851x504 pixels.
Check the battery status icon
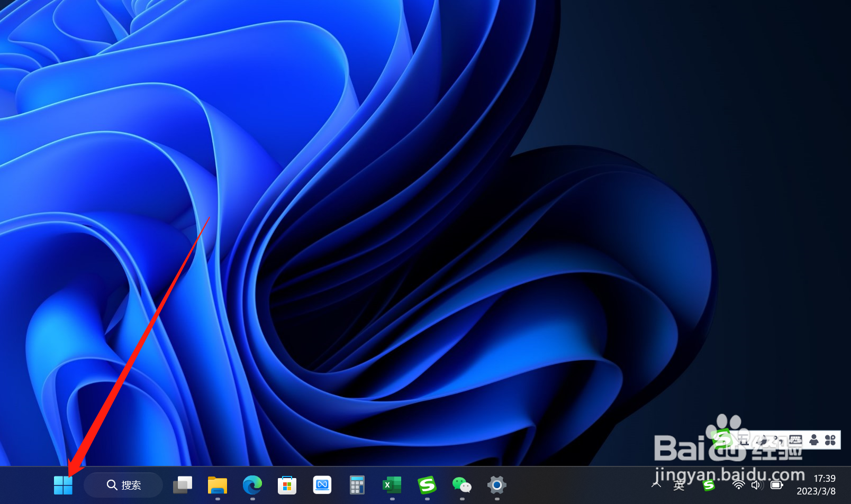(777, 485)
